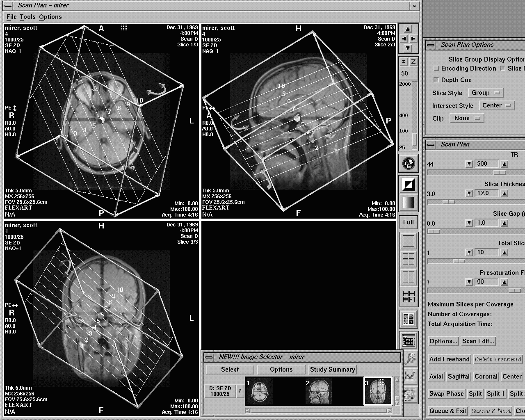
Task: Open the Options menu
Action: 50,17
